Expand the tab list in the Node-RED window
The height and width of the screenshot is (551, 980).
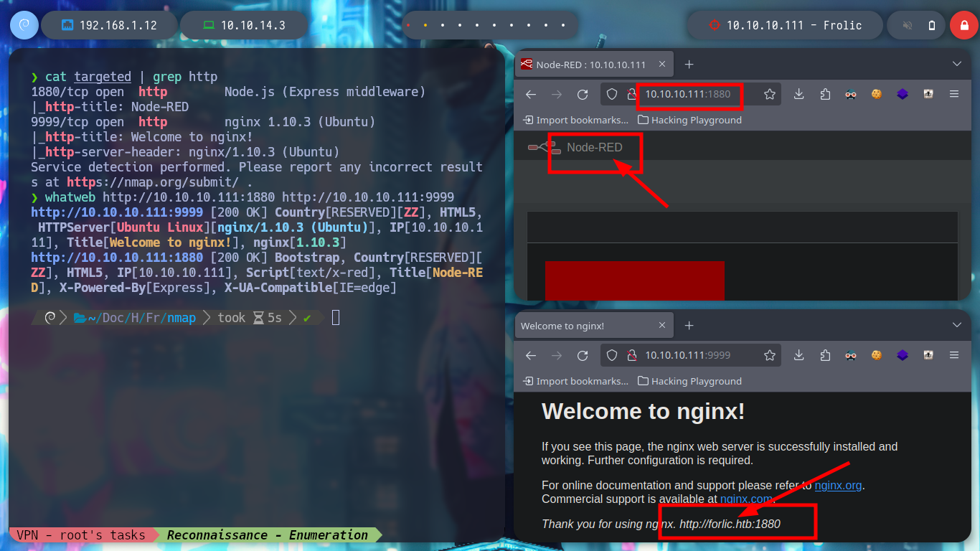pyautogui.click(x=956, y=65)
